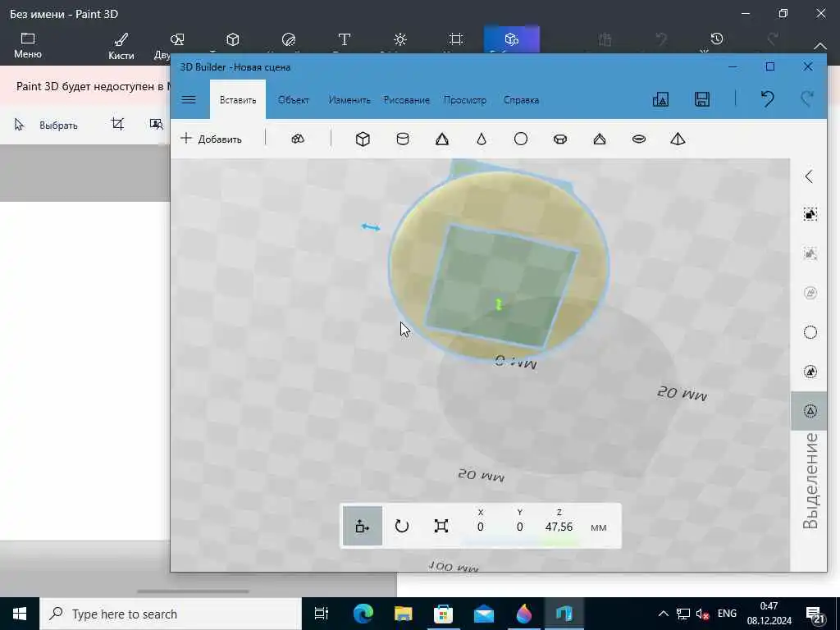This screenshot has height=630, width=840.
Task: Insert a torus shape
Action: coord(638,139)
